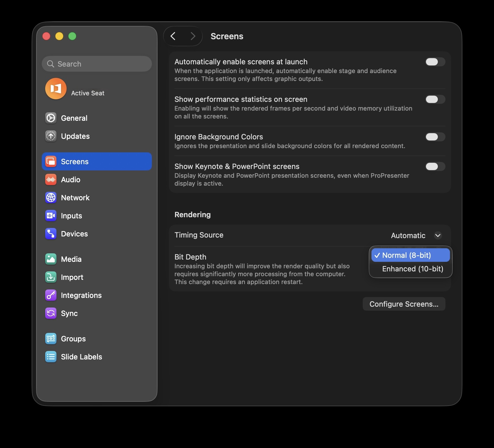The image size is (494, 448).
Task: Click the Inputs sidebar icon
Action: [51, 216]
